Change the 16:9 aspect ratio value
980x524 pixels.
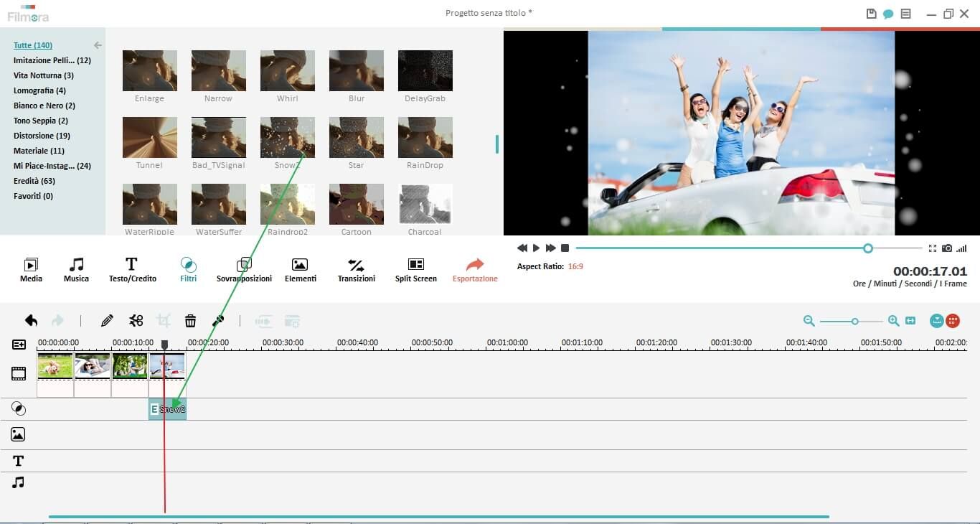coord(575,266)
